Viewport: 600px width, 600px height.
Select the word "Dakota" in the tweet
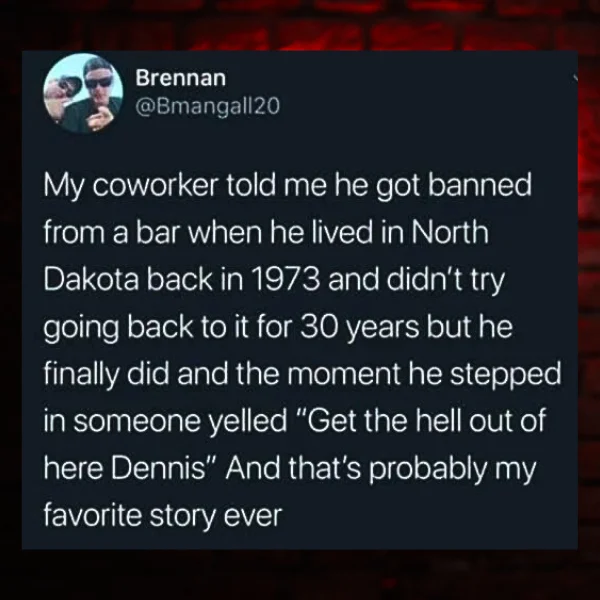[x=91, y=280]
